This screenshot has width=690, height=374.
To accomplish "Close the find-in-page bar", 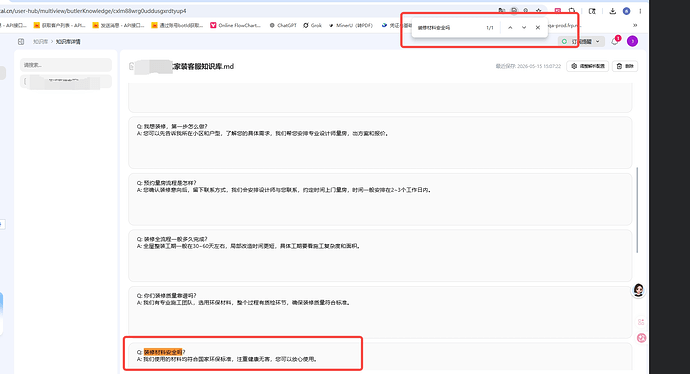I will pos(538,27).
